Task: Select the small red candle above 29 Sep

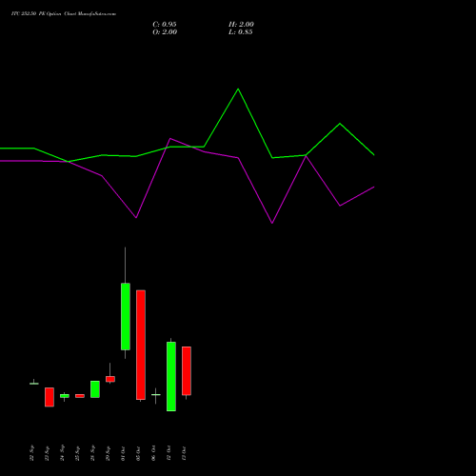Action: tap(110, 379)
